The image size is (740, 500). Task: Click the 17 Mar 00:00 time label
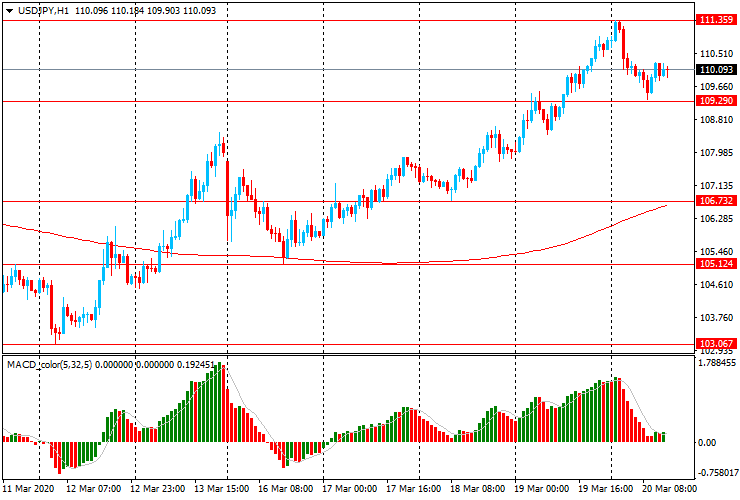pyautogui.click(x=350, y=489)
